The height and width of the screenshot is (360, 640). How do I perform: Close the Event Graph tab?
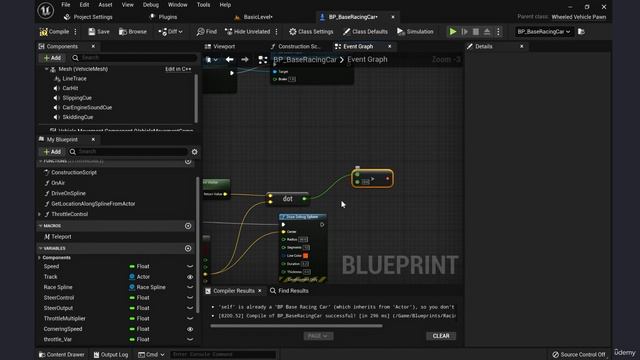click(389, 47)
